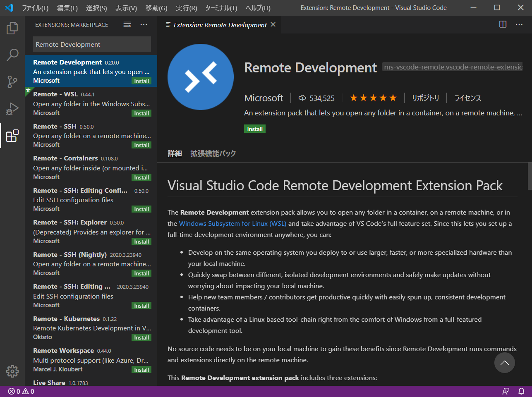Clear the extensions search results
The height and width of the screenshot is (397, 532).
127,25
